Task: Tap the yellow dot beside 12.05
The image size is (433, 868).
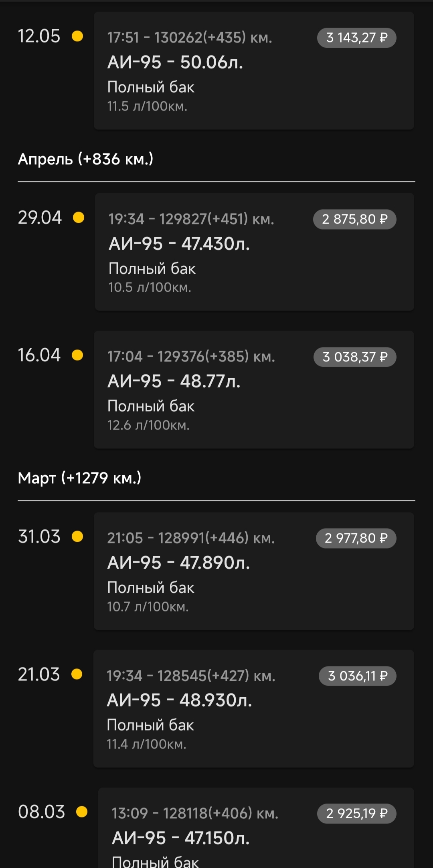Action: click(x=77, y=36)
